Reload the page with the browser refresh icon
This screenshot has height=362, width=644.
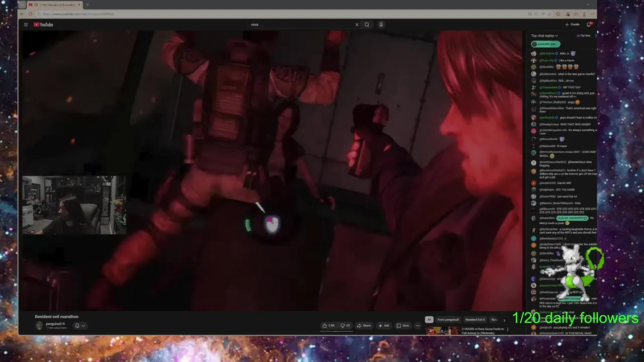(x=30, y=14)
